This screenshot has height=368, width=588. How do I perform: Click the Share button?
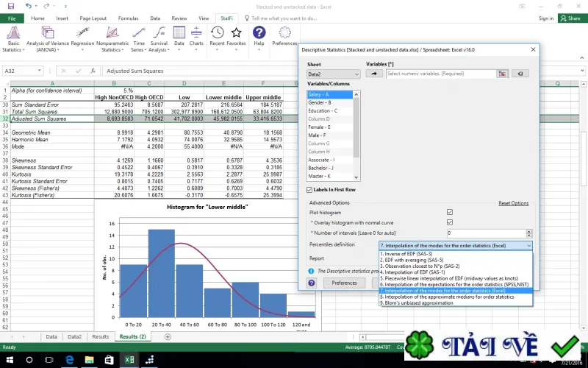tap(573, 18)
